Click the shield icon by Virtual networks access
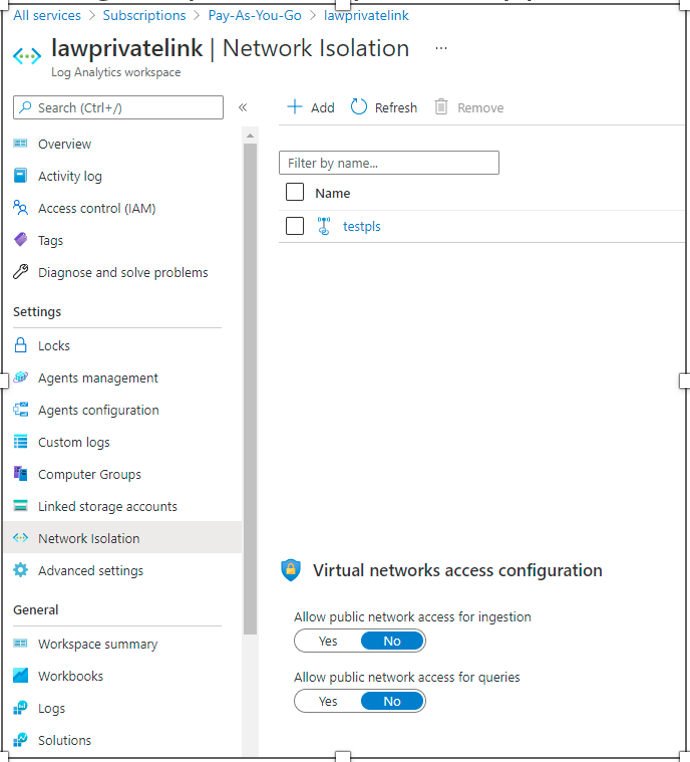The height and width of the screenshot is (762, 690). click(291, 570)
